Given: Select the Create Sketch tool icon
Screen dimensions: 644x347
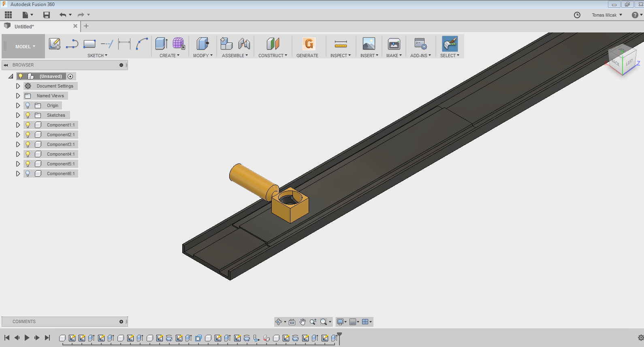Looking at the screenshot, I should 54,44.
